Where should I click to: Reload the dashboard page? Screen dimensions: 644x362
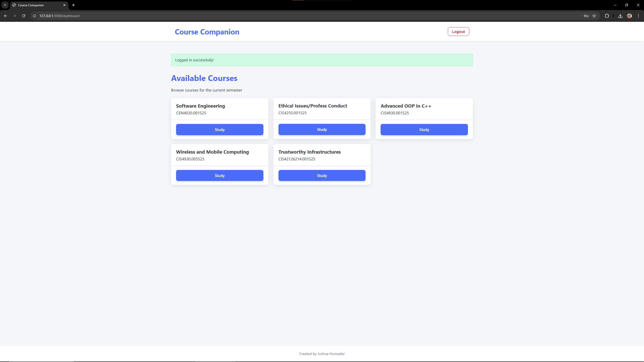(x=24, y=16)
